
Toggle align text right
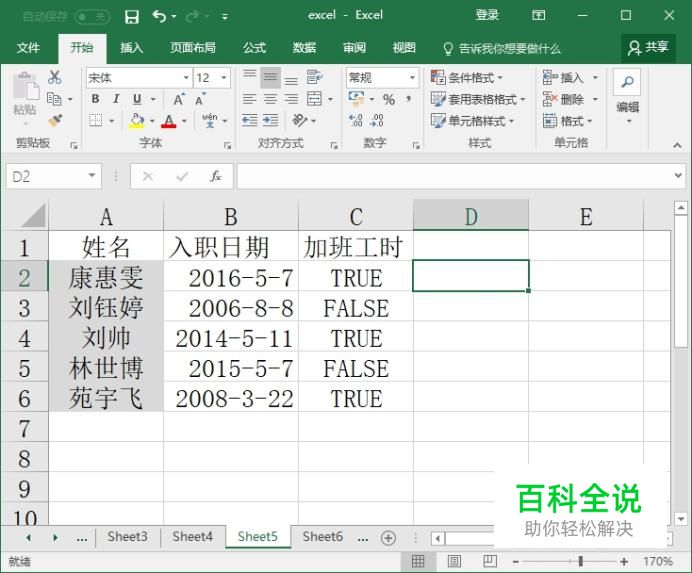point(291,99)
